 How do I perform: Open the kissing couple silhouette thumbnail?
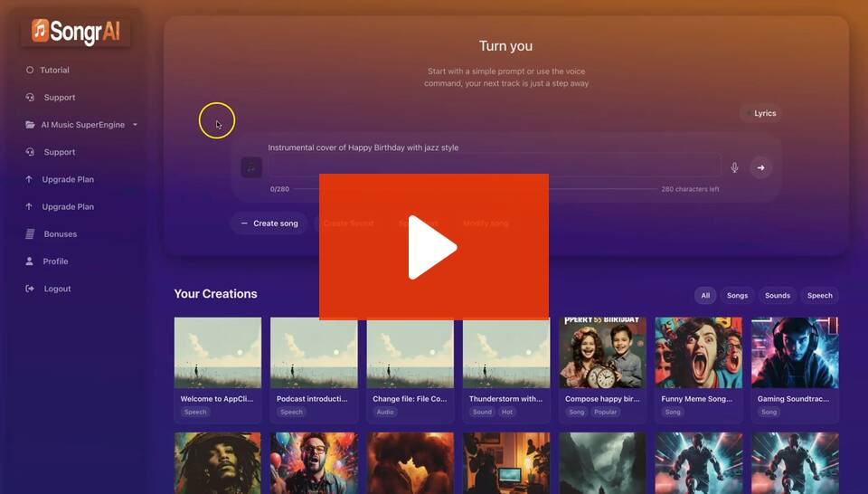pyautogui.click(x=410, y=463)
